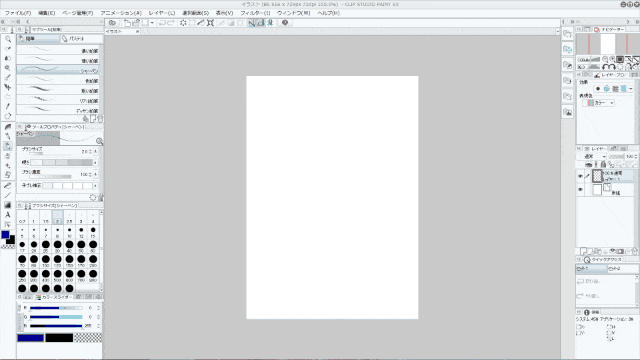The image size is (640, 360).
Task: Hide the top raster layer via eye icon
Action: pyautogui.click(x=580, y=176)
